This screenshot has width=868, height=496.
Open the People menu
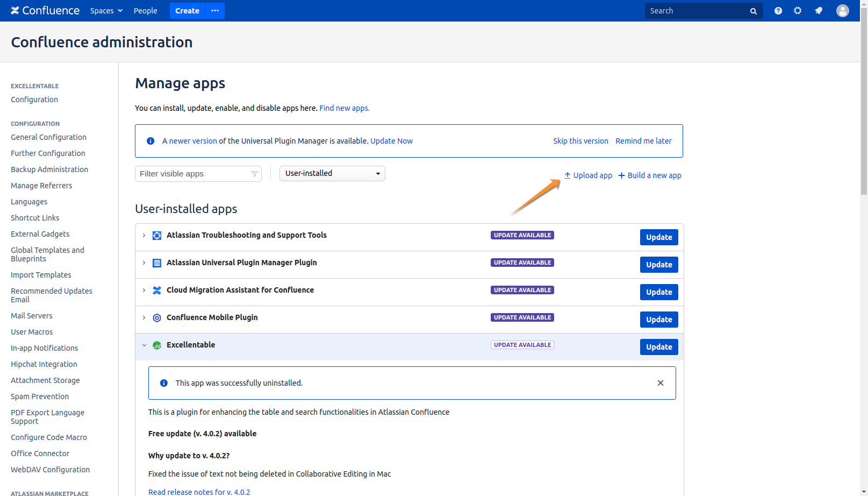[x=146, y=11]
